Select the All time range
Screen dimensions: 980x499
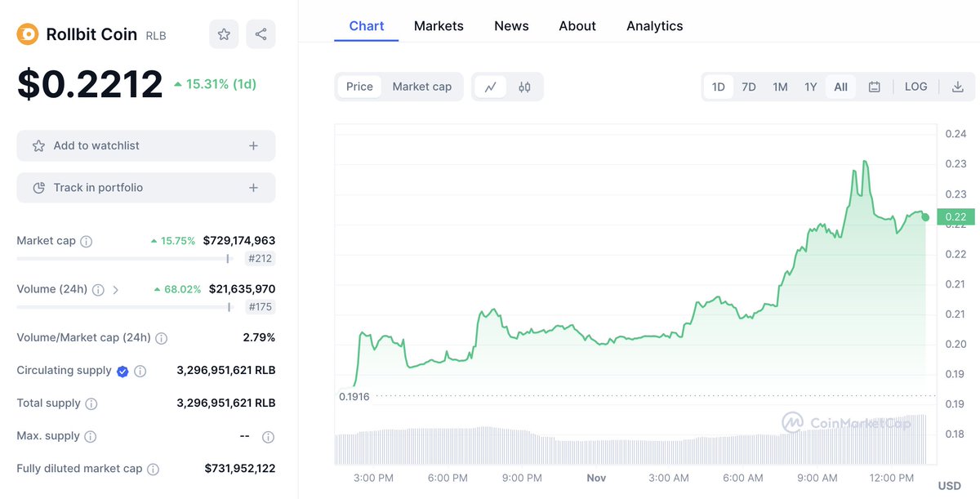(840, 87)
